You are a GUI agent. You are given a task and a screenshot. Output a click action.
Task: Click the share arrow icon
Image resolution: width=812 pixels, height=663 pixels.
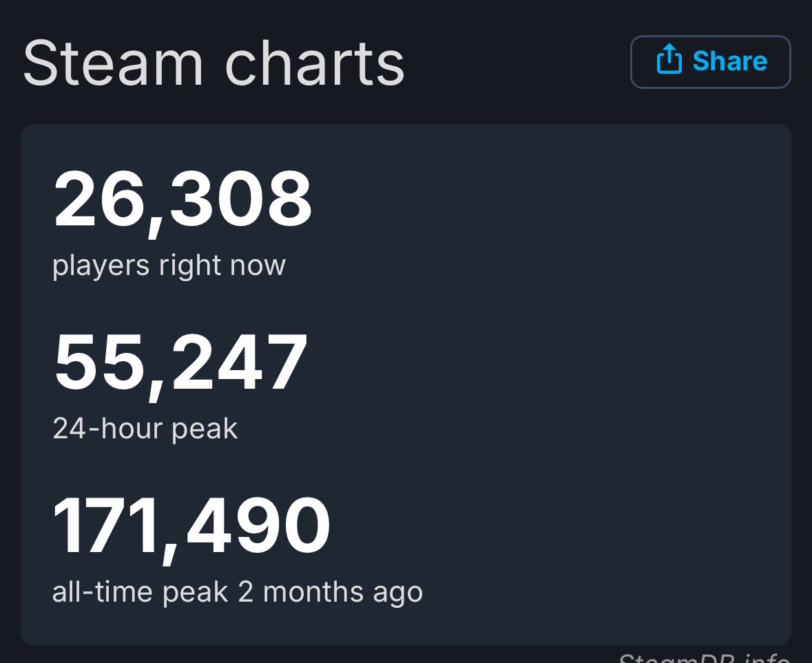pos(669,61)
